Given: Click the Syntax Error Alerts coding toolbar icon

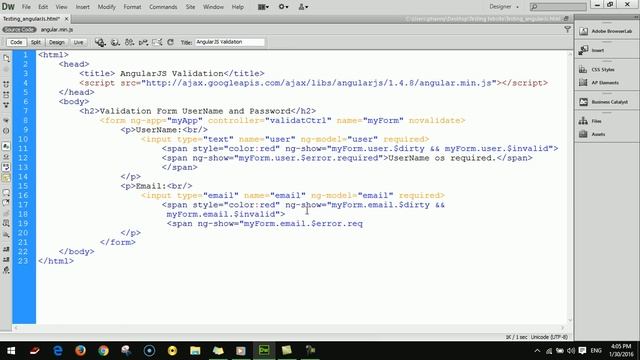Looking at the screenshot, I should [x=6, y=178].
